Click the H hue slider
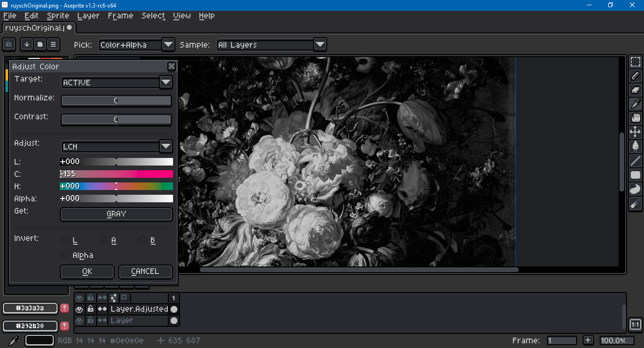 (x=116, y=186)
